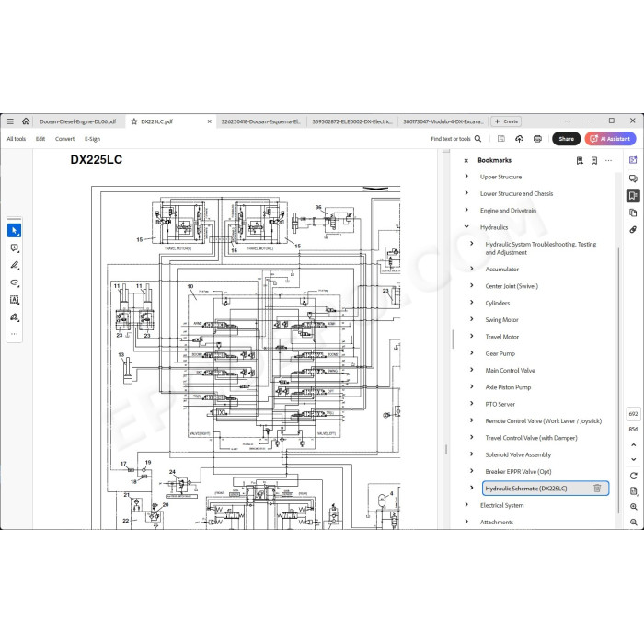Choose the Add comment tool
Image resolution: width=644 pixels, height=644 pixels.
[x=15, y=247]
